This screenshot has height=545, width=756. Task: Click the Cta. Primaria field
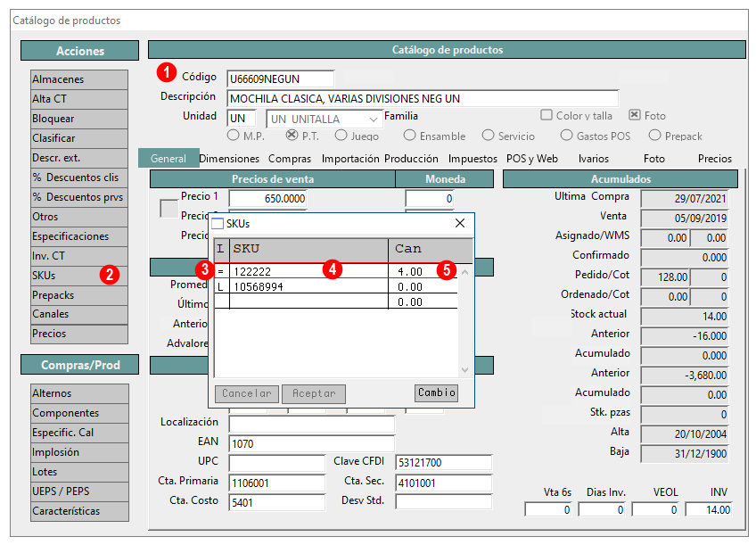coord(276,483)
